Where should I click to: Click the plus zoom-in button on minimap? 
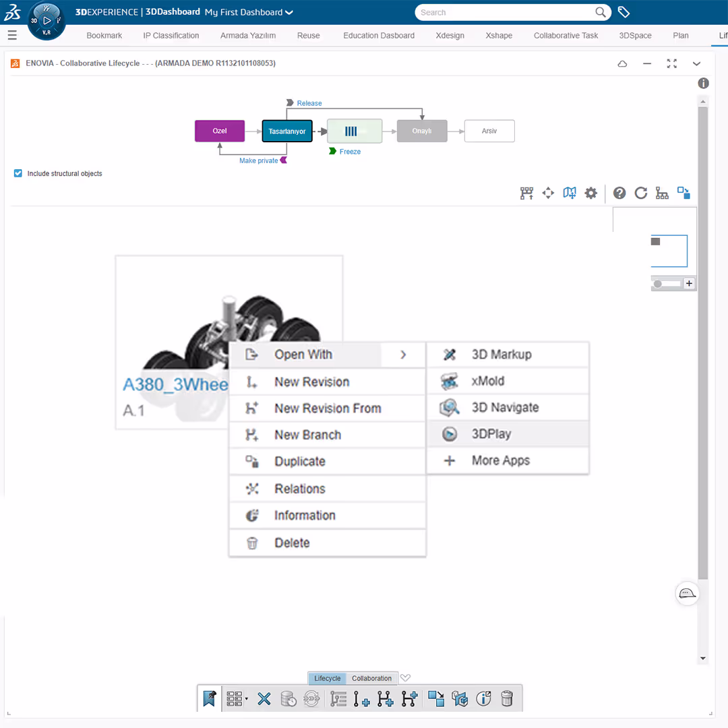[x=689, y=283]
